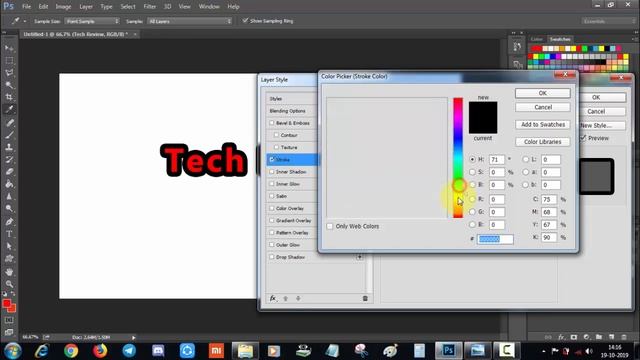Select the Quick Selection tool
Viewport: 640px width, 360px height.
[x=9, y=85]
